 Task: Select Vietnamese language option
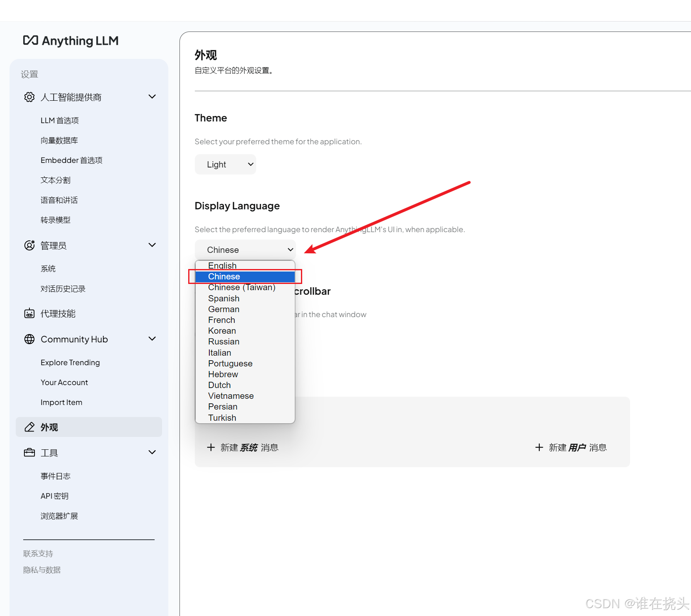pos(245,396)
